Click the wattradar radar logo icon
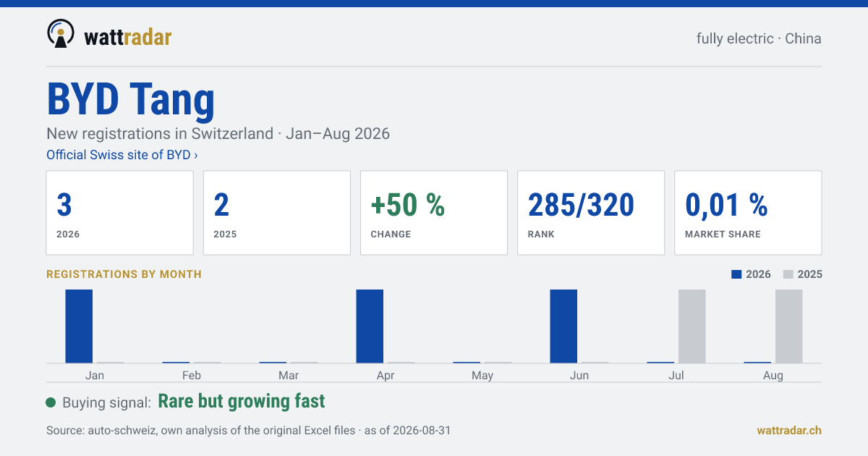The width and height of the screenshot is (868, 456). (60, 34)
